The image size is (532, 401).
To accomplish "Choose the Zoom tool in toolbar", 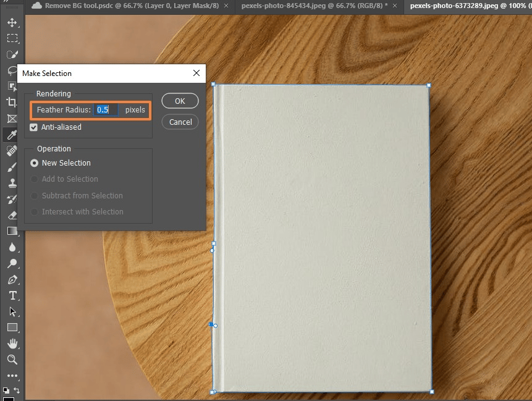I will (x=12, y=360).
